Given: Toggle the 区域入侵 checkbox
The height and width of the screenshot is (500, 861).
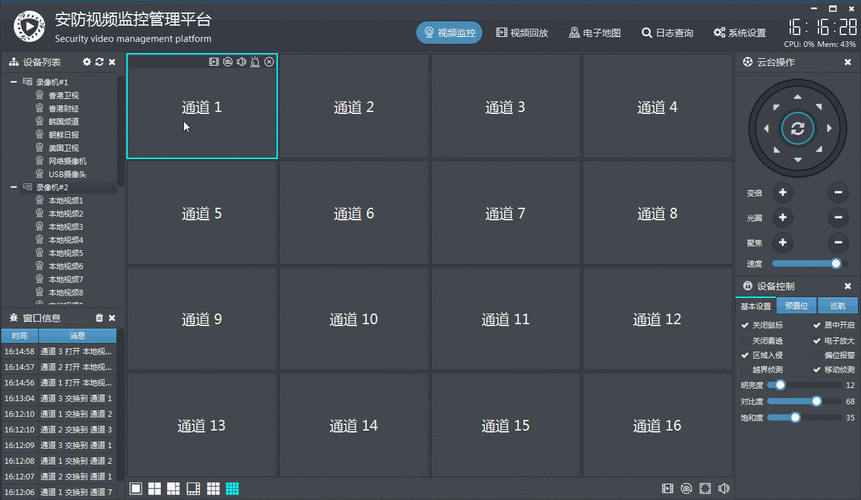Looking at the screenshot, I should point(744,355).
